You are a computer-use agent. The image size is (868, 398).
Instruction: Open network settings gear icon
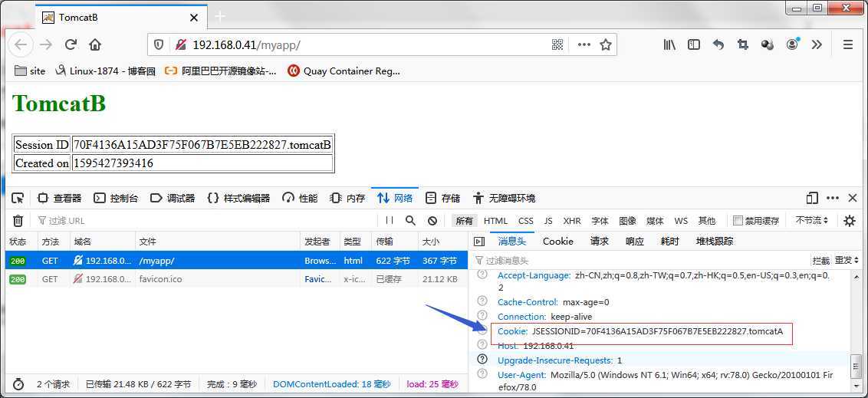point(849,221)
